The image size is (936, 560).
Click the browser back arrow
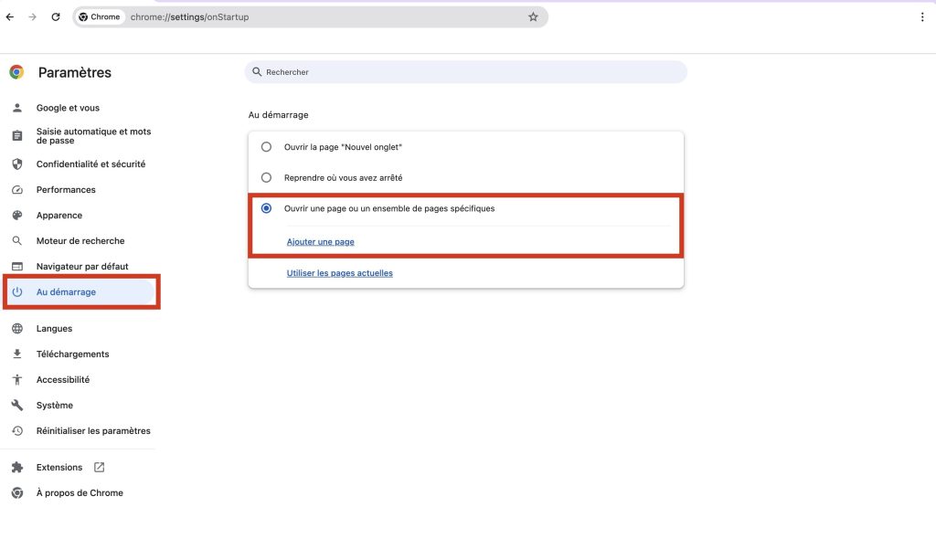[x=10, y=16]
